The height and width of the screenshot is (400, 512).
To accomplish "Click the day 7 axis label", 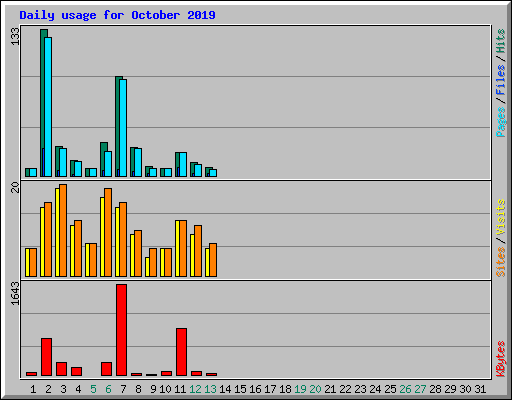I will tap(123, 389).
